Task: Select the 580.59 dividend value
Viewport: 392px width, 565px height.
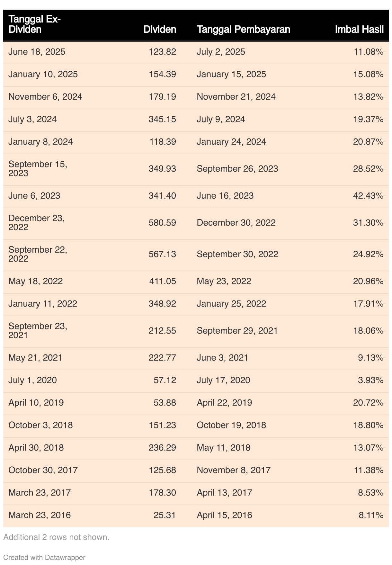Action: click(162, 223)
